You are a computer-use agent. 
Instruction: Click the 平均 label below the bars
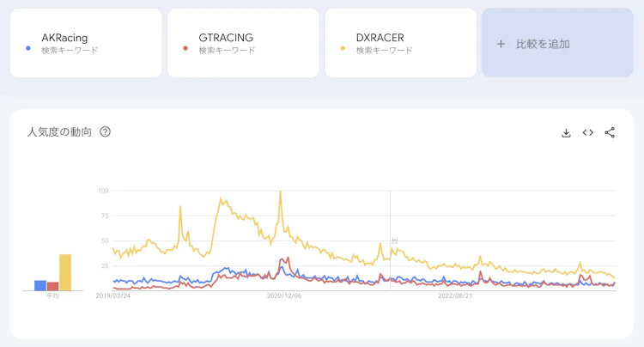click(53, 296)
